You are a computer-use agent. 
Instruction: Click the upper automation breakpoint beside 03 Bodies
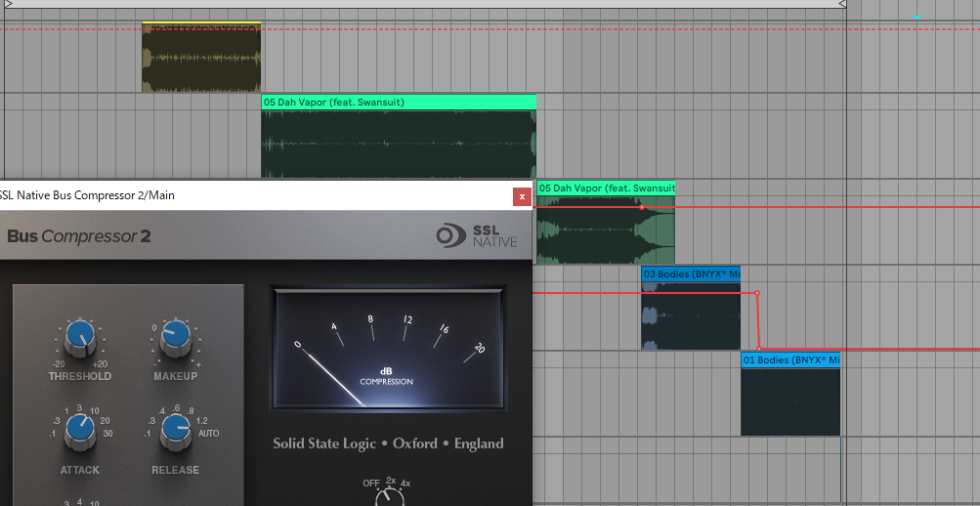coord(757,293)
